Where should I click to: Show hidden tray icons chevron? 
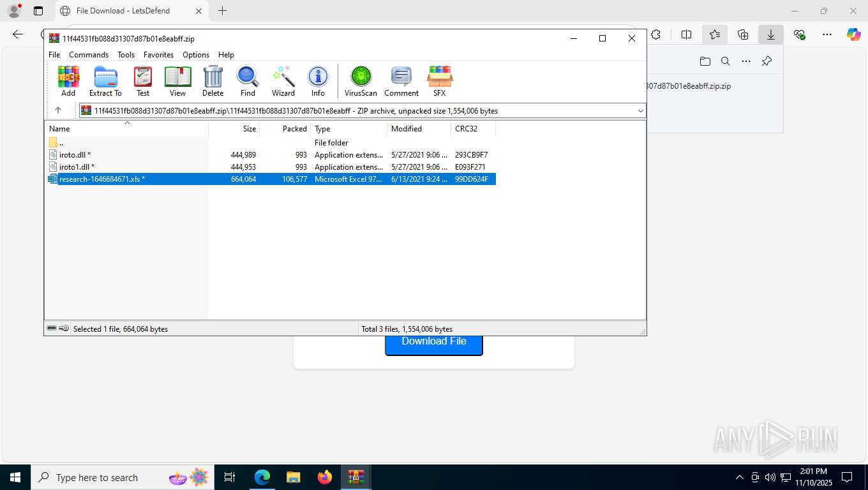click(740, 477)
